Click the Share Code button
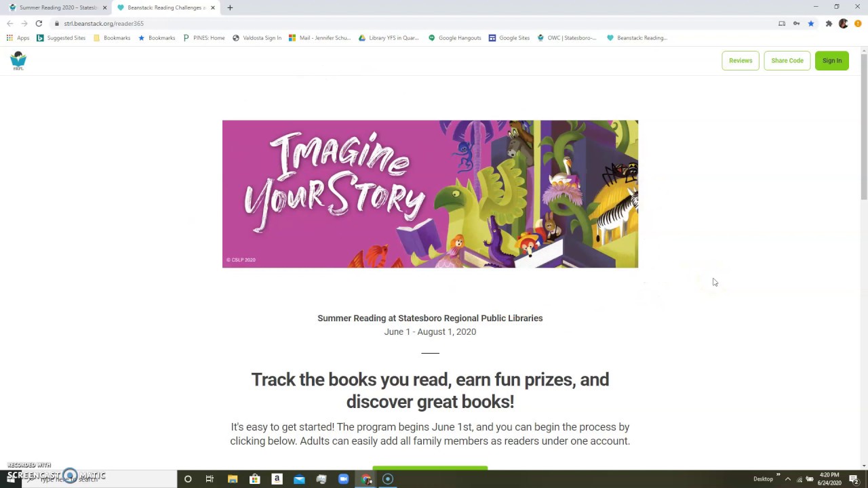 [x=787, y=60]
